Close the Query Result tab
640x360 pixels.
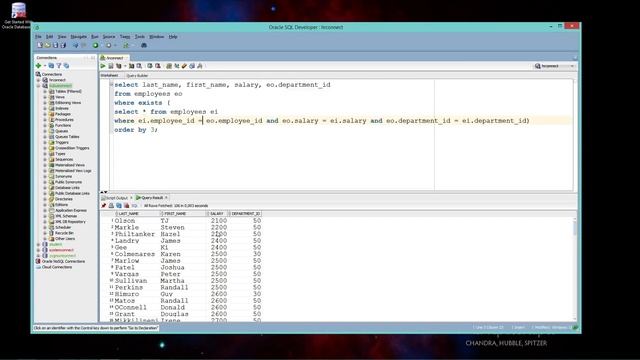point(167,198)
